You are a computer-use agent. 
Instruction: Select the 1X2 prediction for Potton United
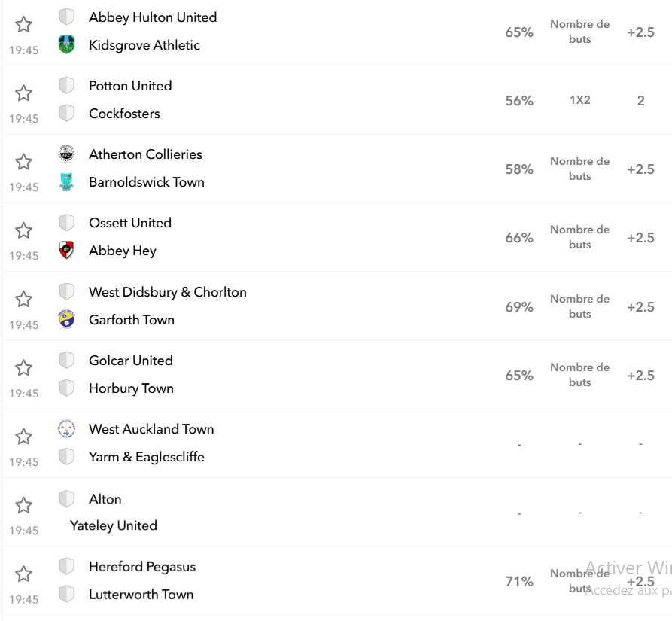point(580,100)
